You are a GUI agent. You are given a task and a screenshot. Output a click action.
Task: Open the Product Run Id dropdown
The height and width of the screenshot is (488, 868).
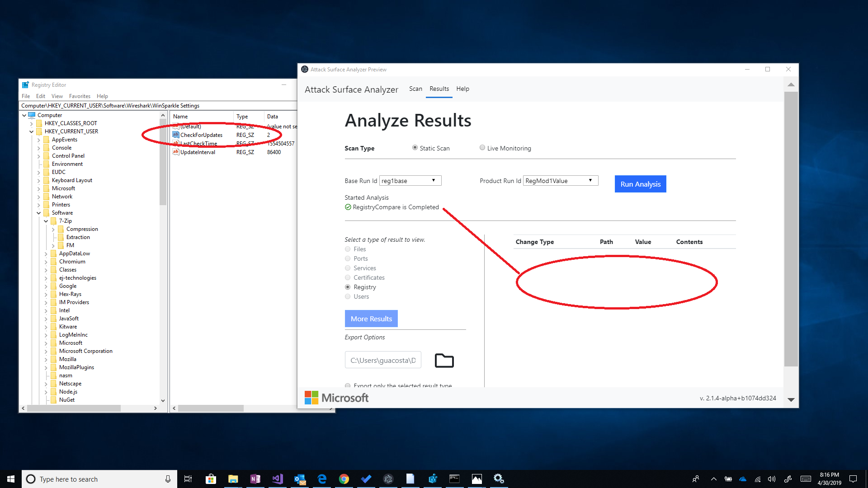coord(590,180)
